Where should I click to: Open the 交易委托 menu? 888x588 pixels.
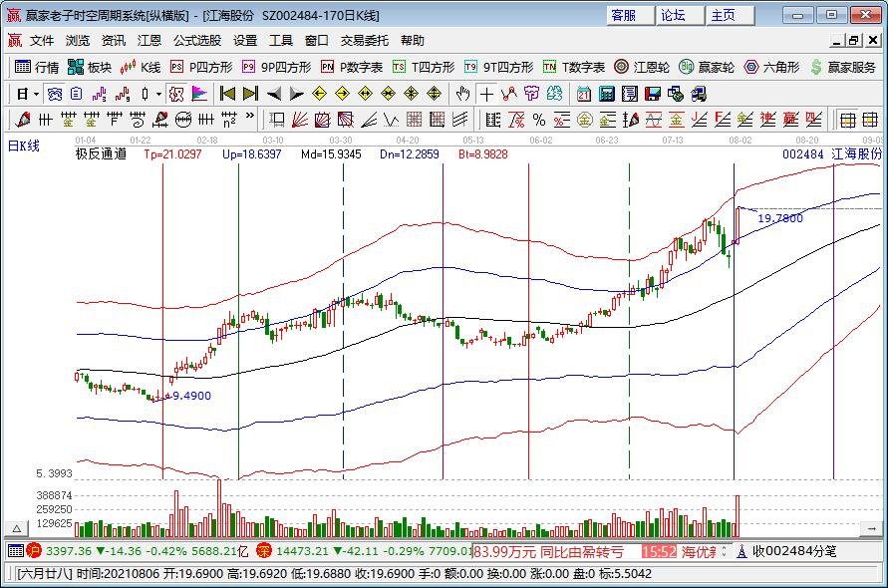click(x=365, y=41)
